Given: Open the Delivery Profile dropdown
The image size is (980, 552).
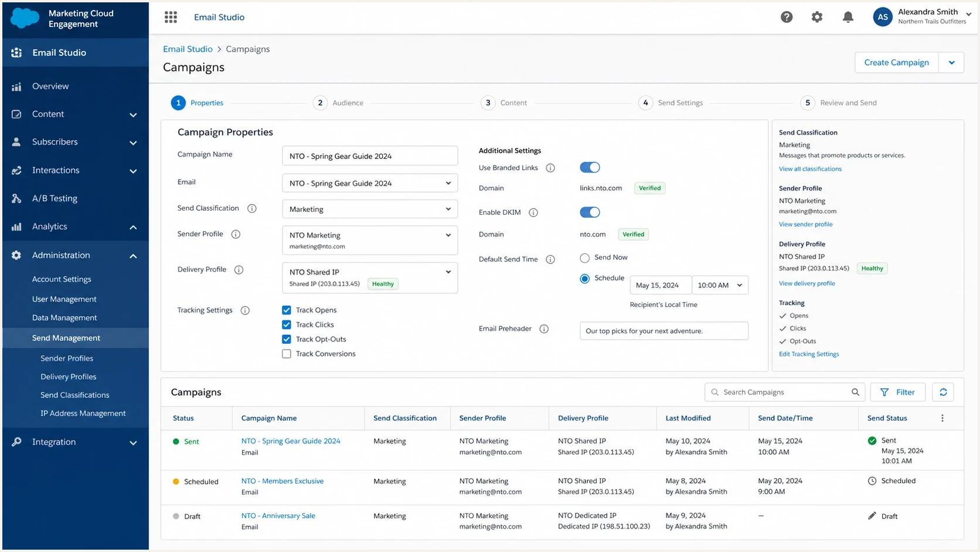Looking at the screenshot, I should pos(370,277).
